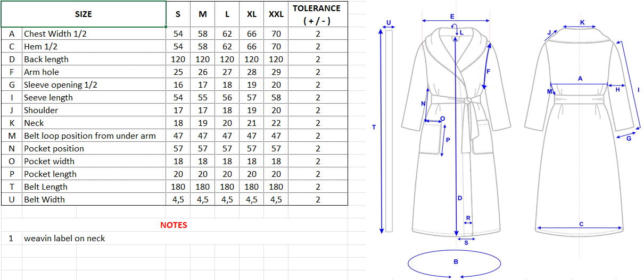Click Neck value for size S
Viewport: 644px width, 280px height.
tap(178, 123)
